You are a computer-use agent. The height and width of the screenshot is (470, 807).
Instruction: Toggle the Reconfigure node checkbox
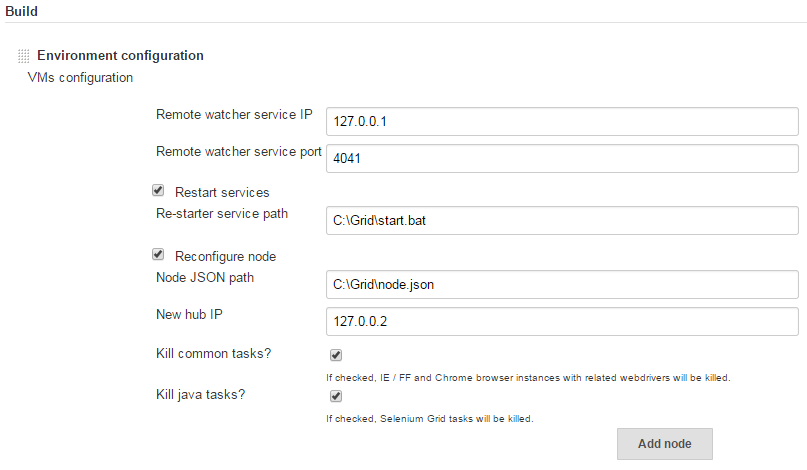coord(158,254)
